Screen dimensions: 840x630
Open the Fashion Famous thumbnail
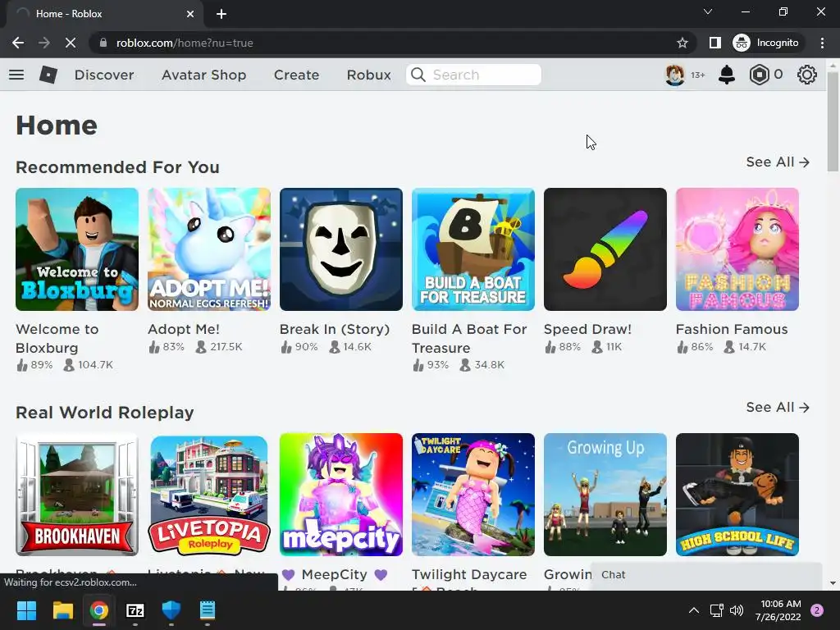tap(737, 249)
